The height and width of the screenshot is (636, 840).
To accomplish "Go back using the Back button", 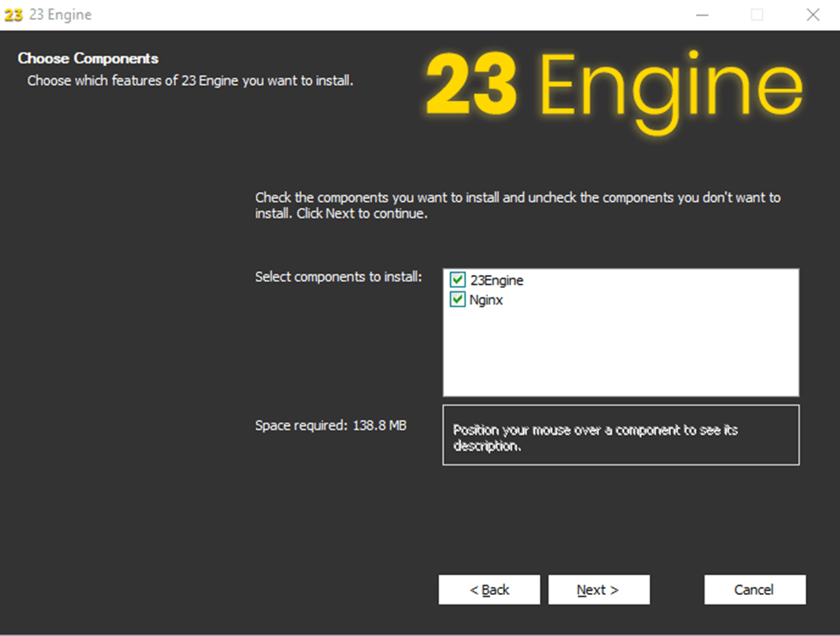I will tap(489, 590).
